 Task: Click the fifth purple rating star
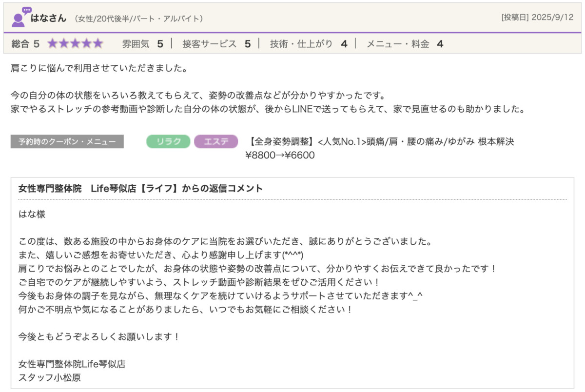(98, 44)
